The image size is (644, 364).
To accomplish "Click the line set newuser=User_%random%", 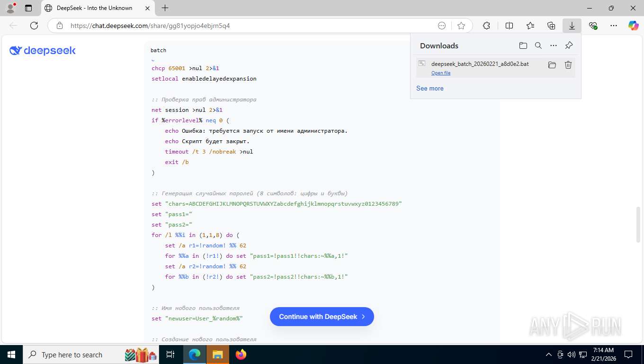I will coord(197,318).
